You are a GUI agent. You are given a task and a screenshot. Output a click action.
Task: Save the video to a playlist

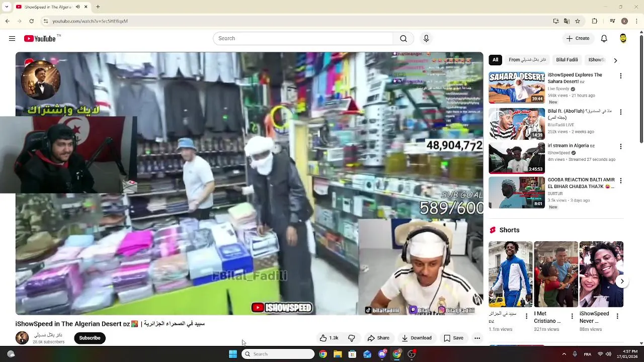(x=453, y=338)
